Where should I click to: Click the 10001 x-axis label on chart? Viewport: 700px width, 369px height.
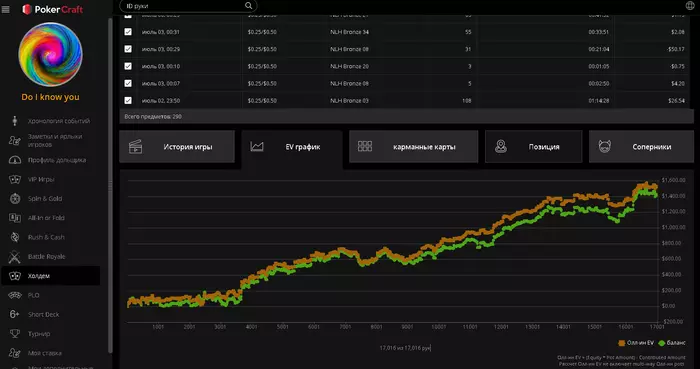(x=439, y=327)
